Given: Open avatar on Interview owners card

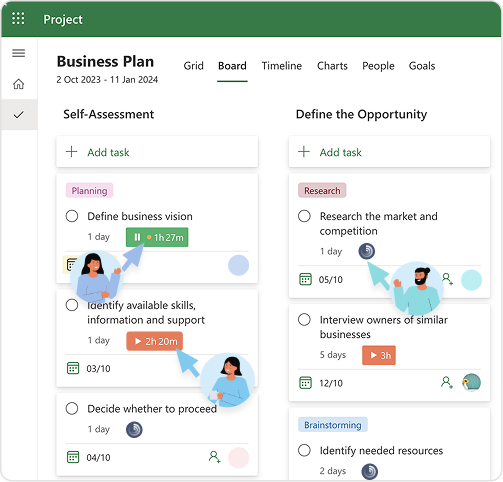Looking at the screenshot, I should pyautogui.click(x=471, y=382).
